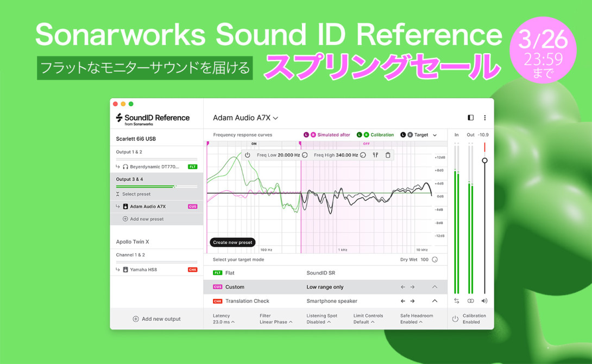
Task: Click Add new output at the bottom of sidebar
Action: click(x=156, y=318)
